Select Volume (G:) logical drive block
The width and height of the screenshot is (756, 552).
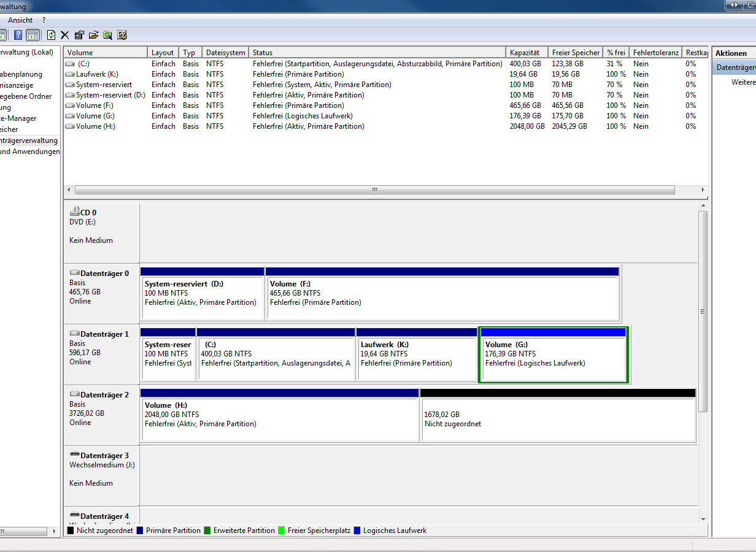(553, 355)
